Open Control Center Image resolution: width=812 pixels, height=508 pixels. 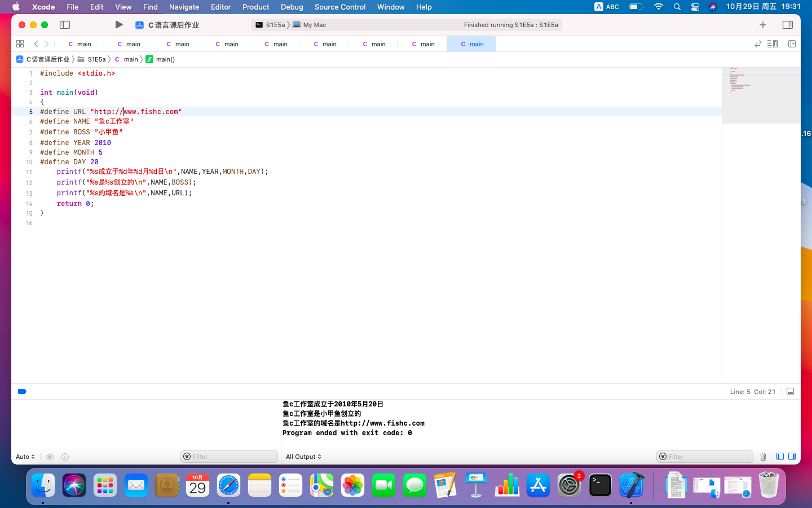point(695,7)
